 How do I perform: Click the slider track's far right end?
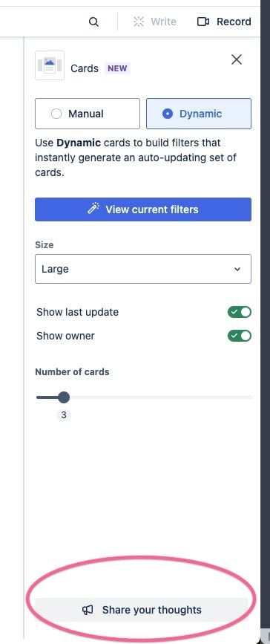(250, 397)
